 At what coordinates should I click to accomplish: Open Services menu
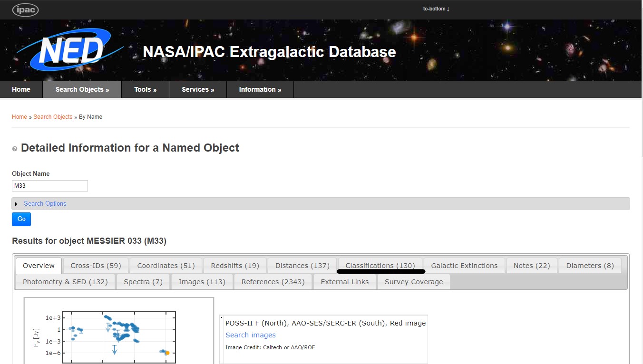(x=198, y=89)
